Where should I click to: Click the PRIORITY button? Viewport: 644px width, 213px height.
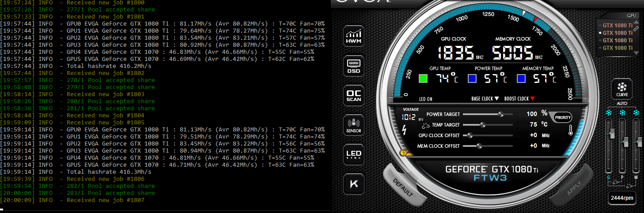[563, 117]
